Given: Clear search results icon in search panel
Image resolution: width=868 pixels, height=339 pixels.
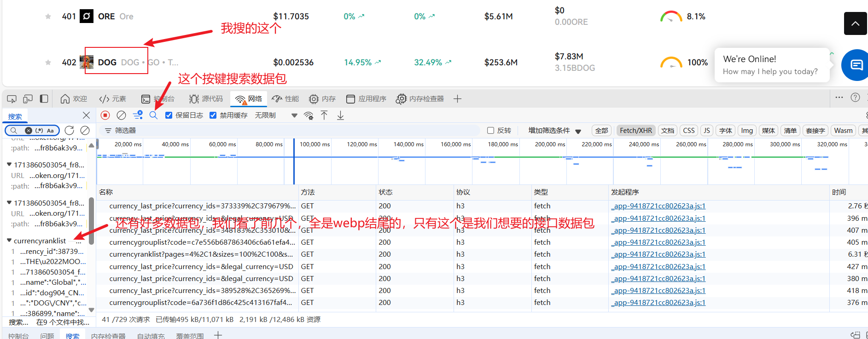Looking at the screenshot, I should click(x=85, y=131).
